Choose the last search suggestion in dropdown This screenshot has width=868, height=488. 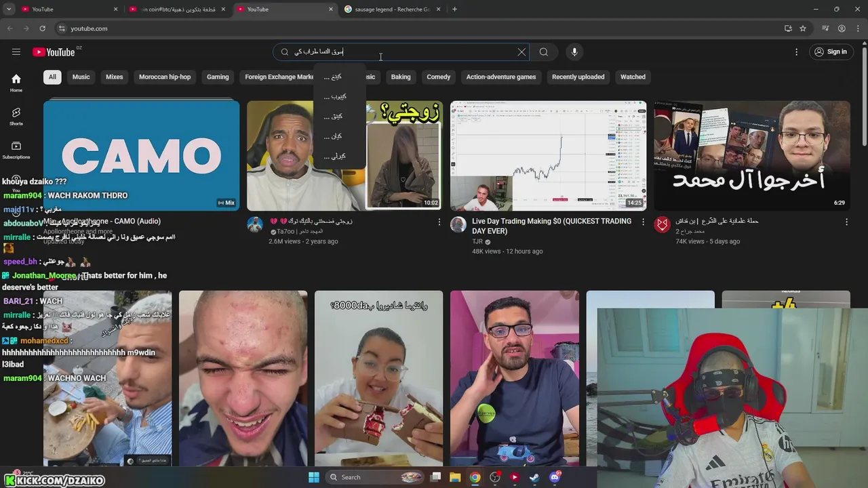(339, 156)
